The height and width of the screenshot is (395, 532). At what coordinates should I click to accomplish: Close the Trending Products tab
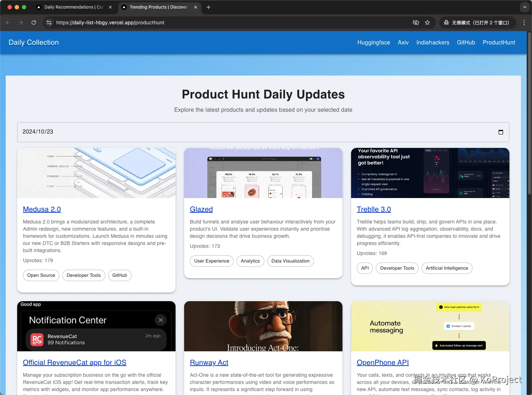[x=196, y=7]
